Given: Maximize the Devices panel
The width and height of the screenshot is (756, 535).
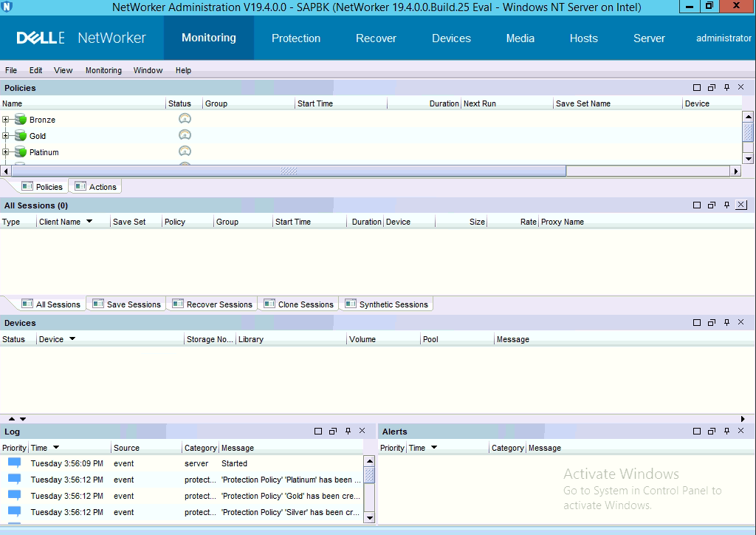Looking at the screenshot, I should click(697, 323).
